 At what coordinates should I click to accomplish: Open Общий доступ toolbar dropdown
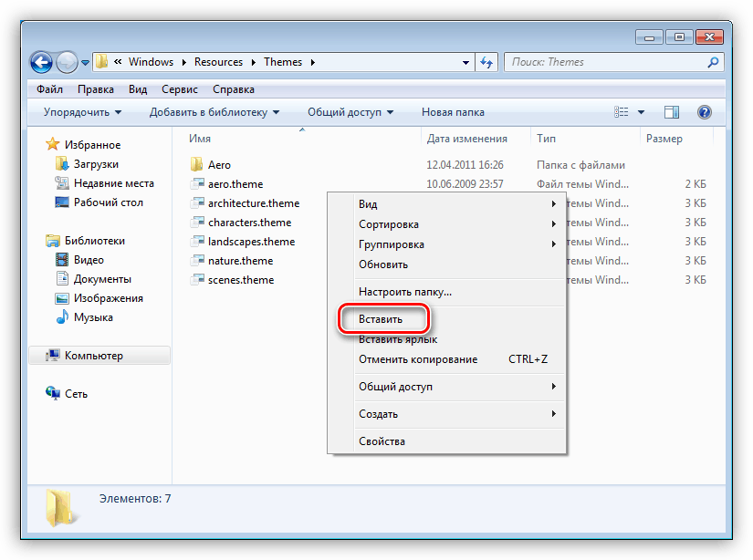pos(350,112)
